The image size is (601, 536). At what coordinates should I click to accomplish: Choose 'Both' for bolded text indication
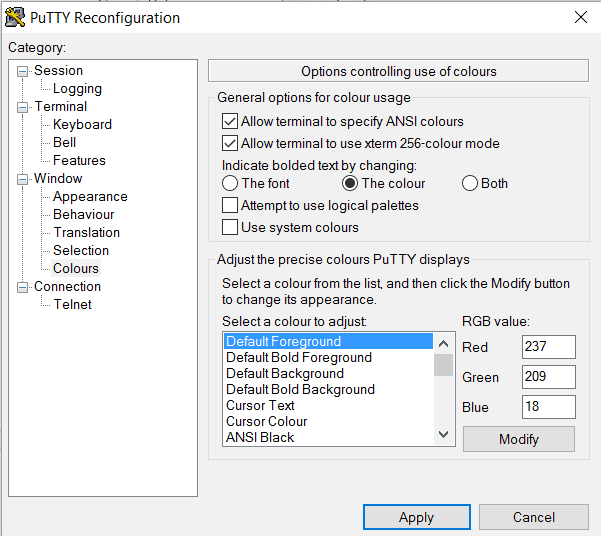470,183
